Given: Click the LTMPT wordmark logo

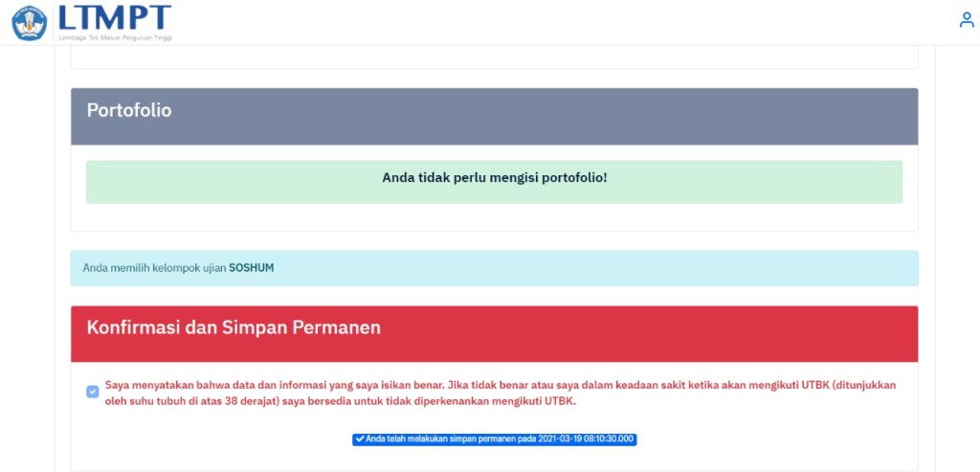Looking at the screenshot, I should click(x=114, y=17).
